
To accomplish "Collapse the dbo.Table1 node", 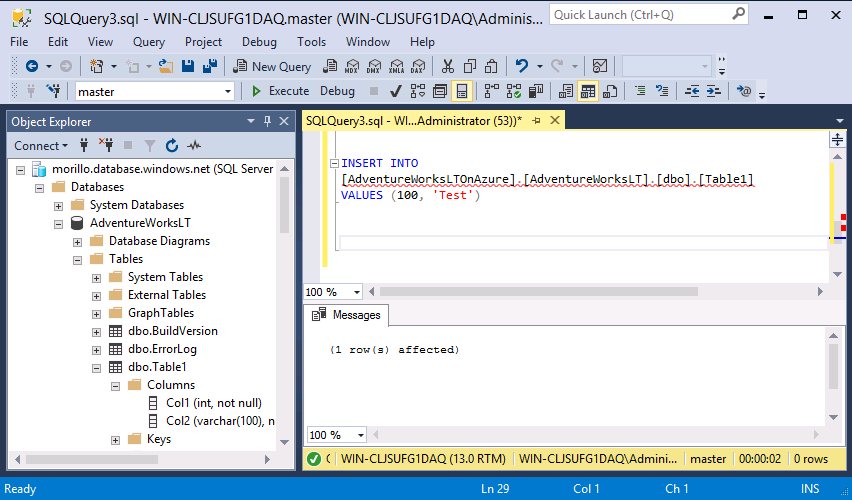I will point(96,368).
